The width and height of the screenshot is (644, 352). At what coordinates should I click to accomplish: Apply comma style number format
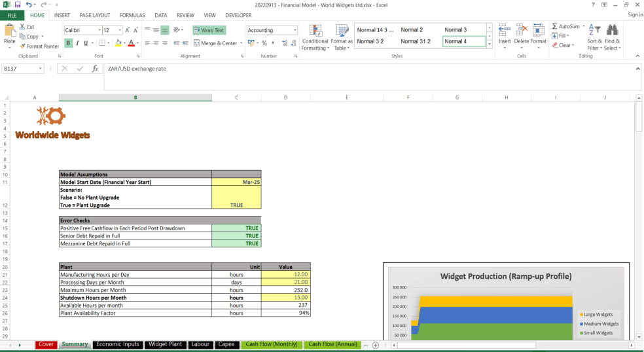(273, 43)
